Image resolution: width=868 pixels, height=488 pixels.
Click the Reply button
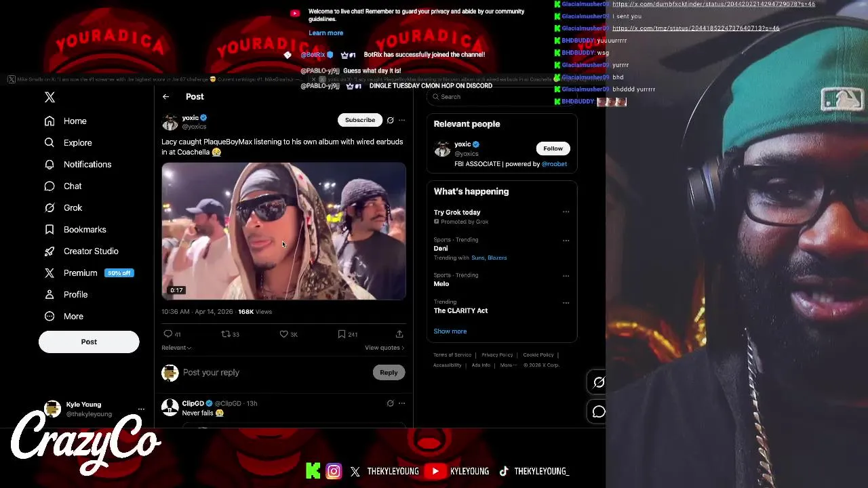[389, 372]
